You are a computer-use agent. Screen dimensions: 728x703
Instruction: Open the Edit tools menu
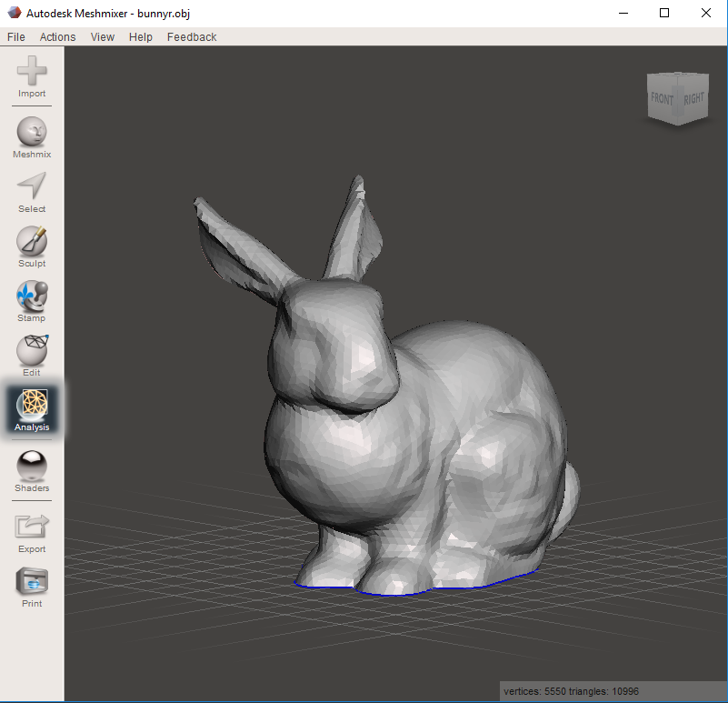(32, 356)
